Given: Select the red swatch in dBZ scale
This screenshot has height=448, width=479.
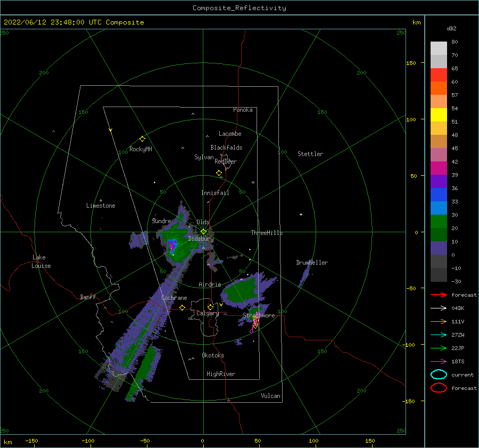Looking at the screenshot, I should (439, 75).
